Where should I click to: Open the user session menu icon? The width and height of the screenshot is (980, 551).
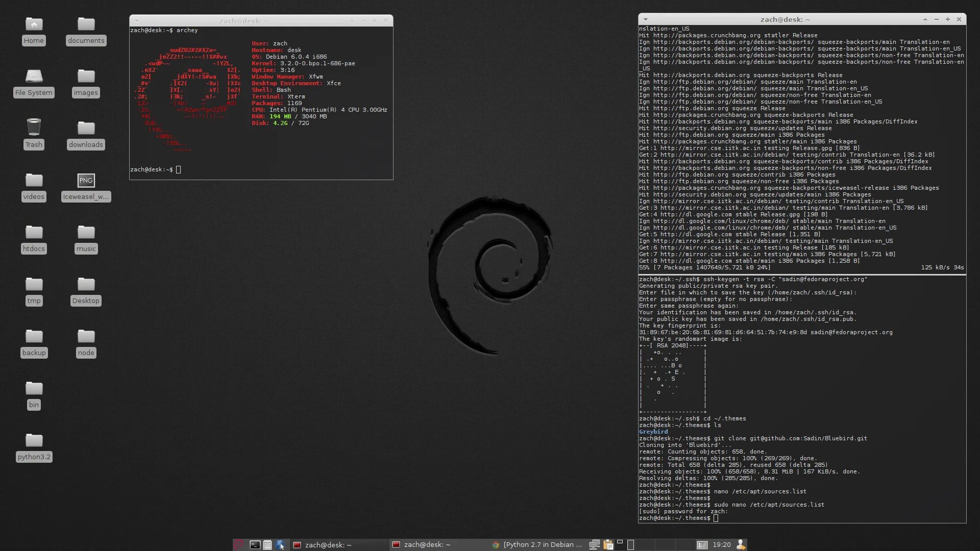click(741, 545)
